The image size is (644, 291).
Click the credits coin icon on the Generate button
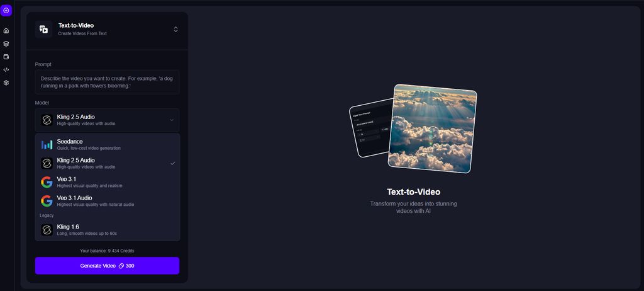(x=121, y=266)
